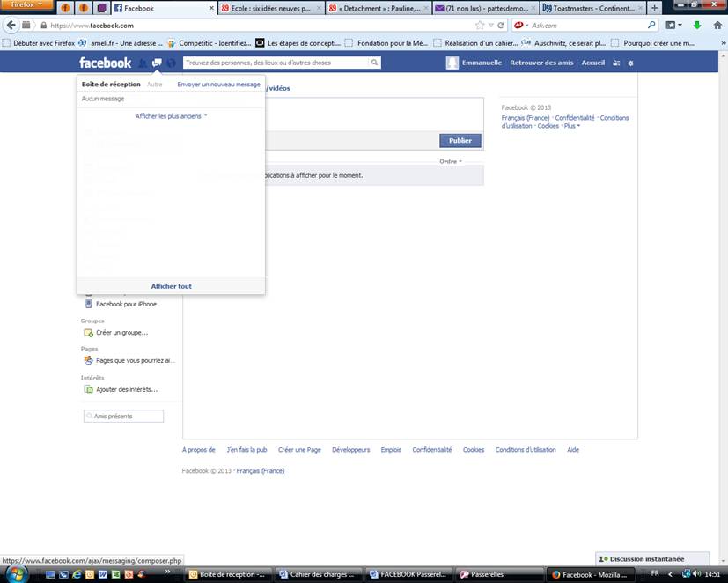Open the Firefox menu button
This screenshot has height=583, width=728.
coord(26,5)
